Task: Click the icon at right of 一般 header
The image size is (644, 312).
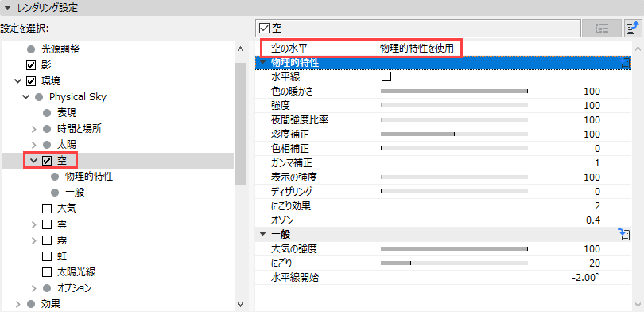Action: coord(624,235)
